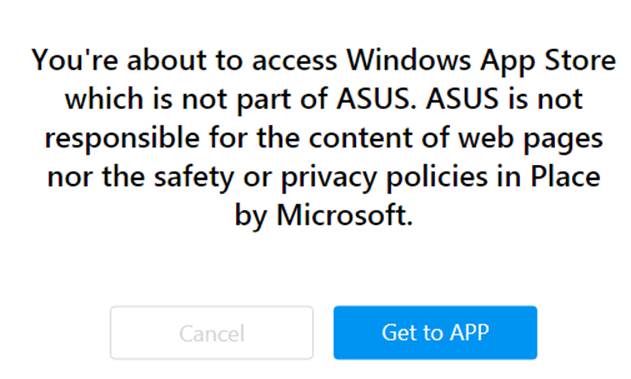Click the text "which is not part of ASUS"
The width and height of the screenshot is (631, 379).
click(x=240, y=99)
